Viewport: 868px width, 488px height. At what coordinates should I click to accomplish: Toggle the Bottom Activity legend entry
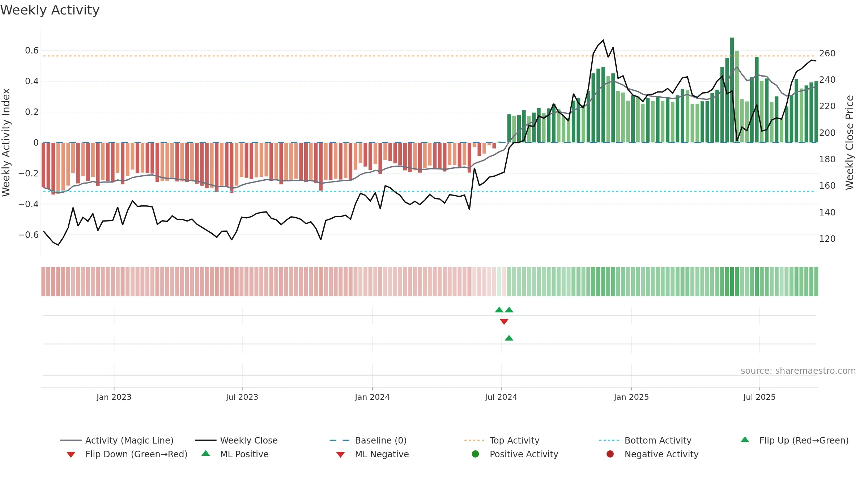[645, 440]
